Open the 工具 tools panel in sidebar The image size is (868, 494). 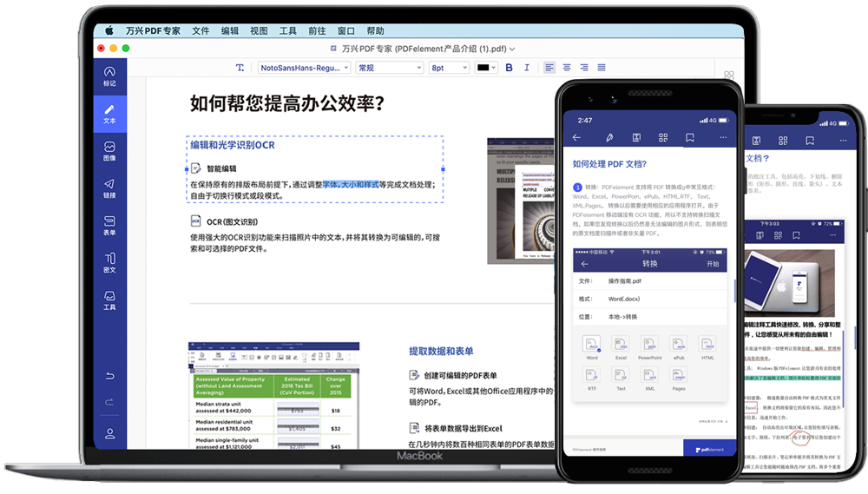[109, 300]
